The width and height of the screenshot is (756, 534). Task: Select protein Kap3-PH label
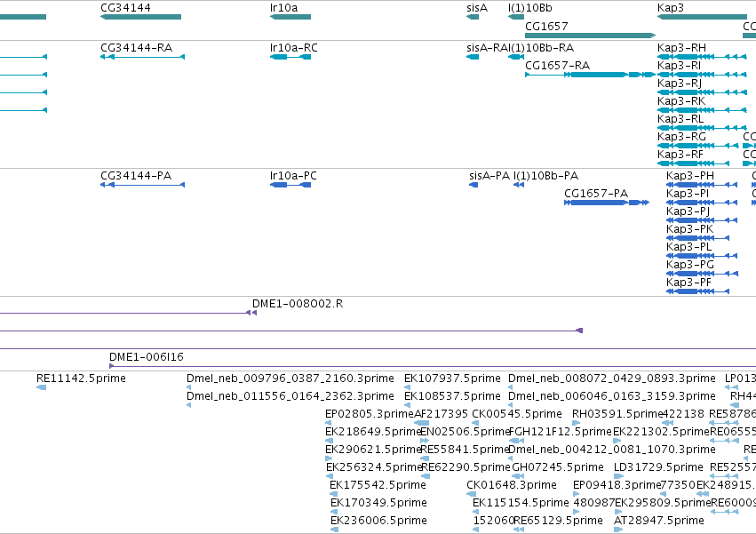pos(690,176)
